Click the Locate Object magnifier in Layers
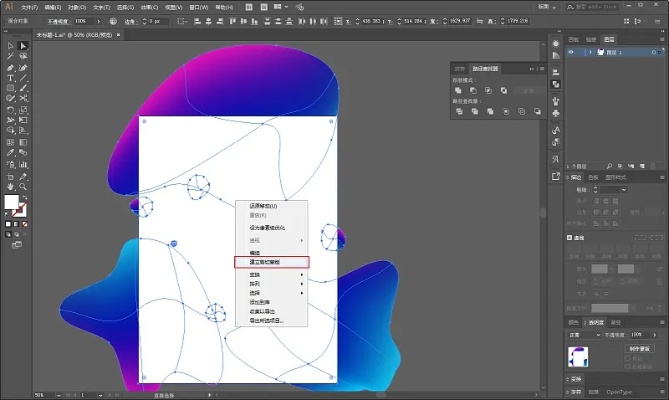Screen dimensions: 669x400 [609, 166]
